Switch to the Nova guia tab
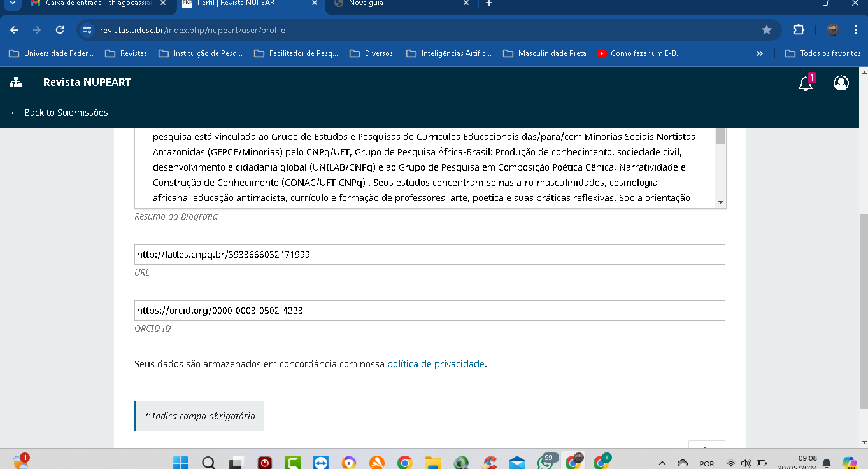 click(x=395, y=4)
